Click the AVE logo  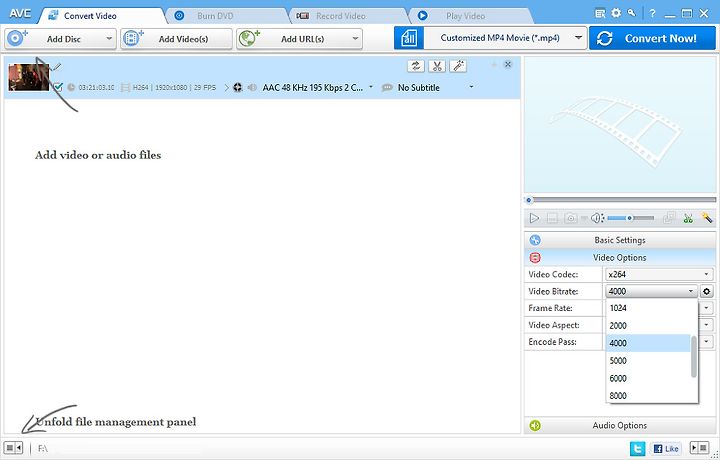20,13
